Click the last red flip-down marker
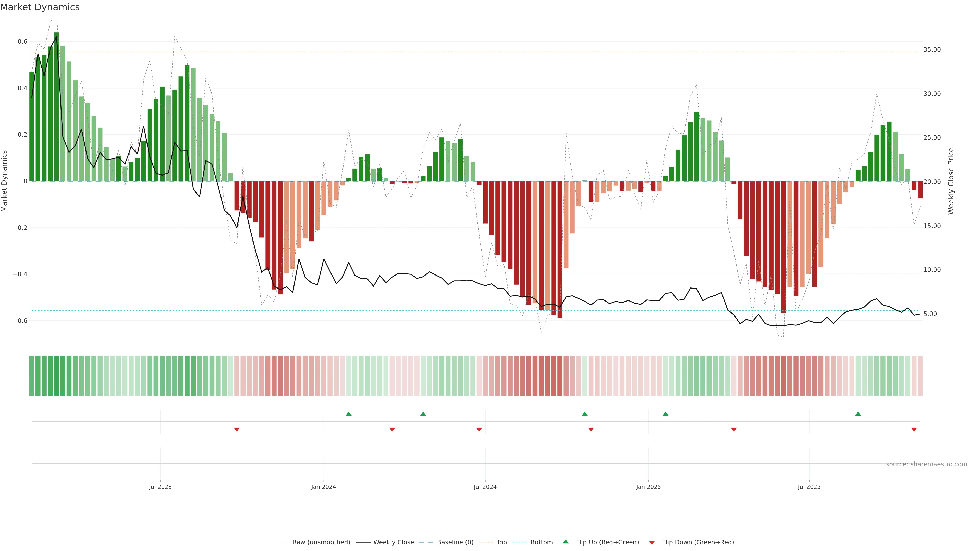The width and height of the screenshot is (980, 551). click(914, 429)
